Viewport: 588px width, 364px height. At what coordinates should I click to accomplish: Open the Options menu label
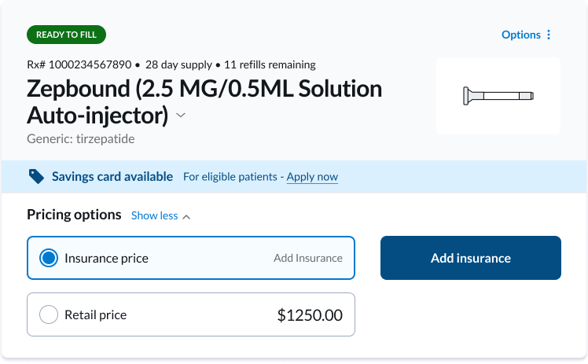click(520, 35)
